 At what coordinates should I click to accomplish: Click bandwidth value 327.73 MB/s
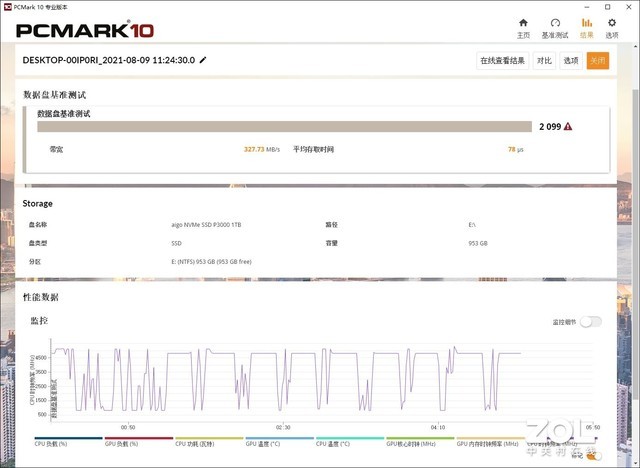click(x=262, y=149)
